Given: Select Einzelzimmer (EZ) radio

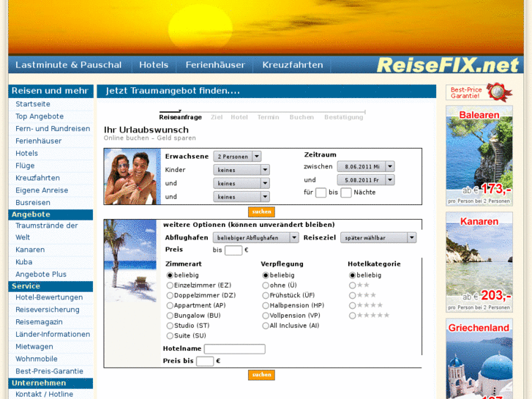Looking at the screenshot, I should click(x=170, y=286).
